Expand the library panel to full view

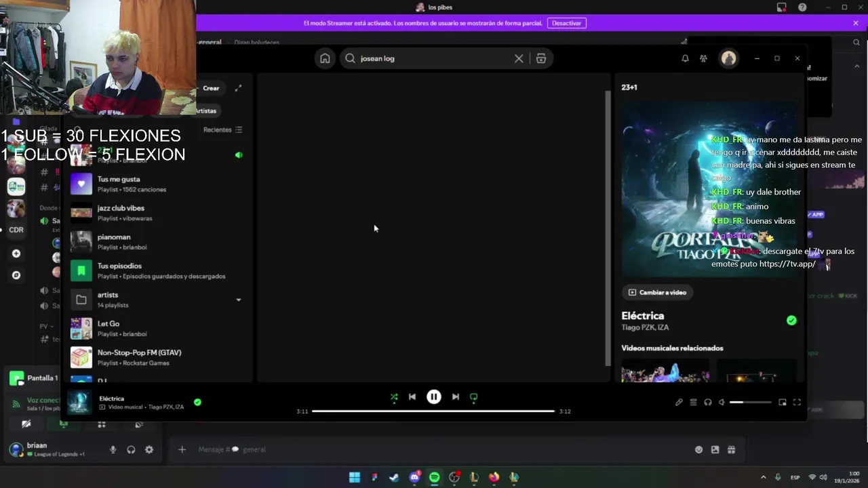tap(238, 88)
